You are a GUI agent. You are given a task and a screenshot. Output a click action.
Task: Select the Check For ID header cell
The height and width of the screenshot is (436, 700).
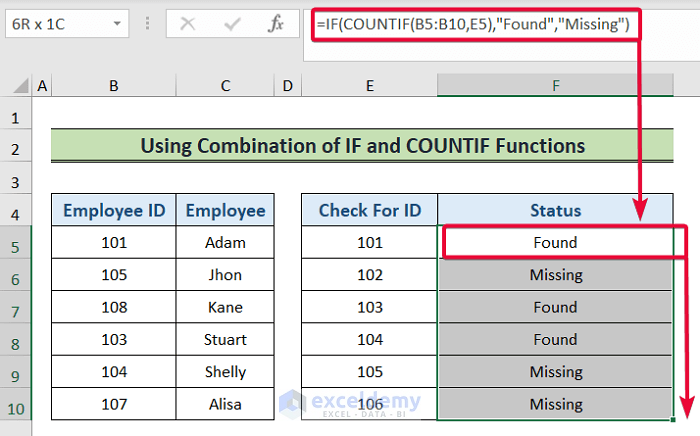[x=369, y=210]
